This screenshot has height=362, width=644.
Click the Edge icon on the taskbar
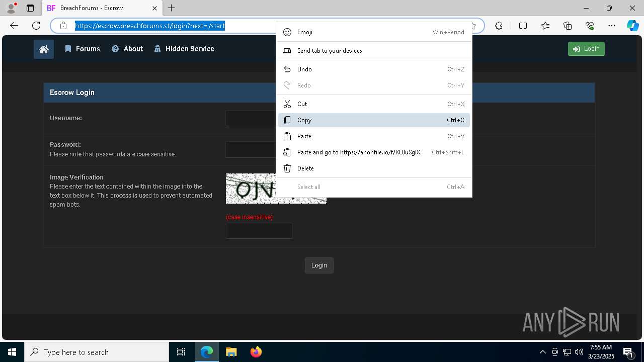(x=207, y=352)
